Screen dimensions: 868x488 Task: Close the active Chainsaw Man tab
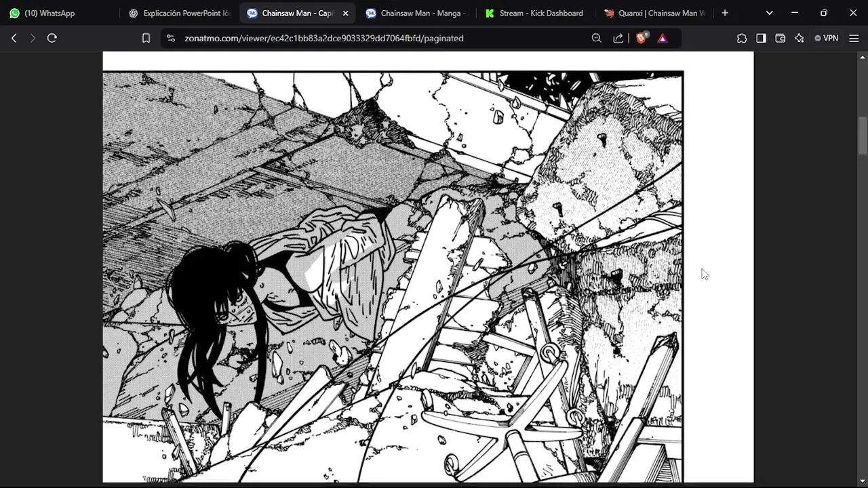coord(346,13)
